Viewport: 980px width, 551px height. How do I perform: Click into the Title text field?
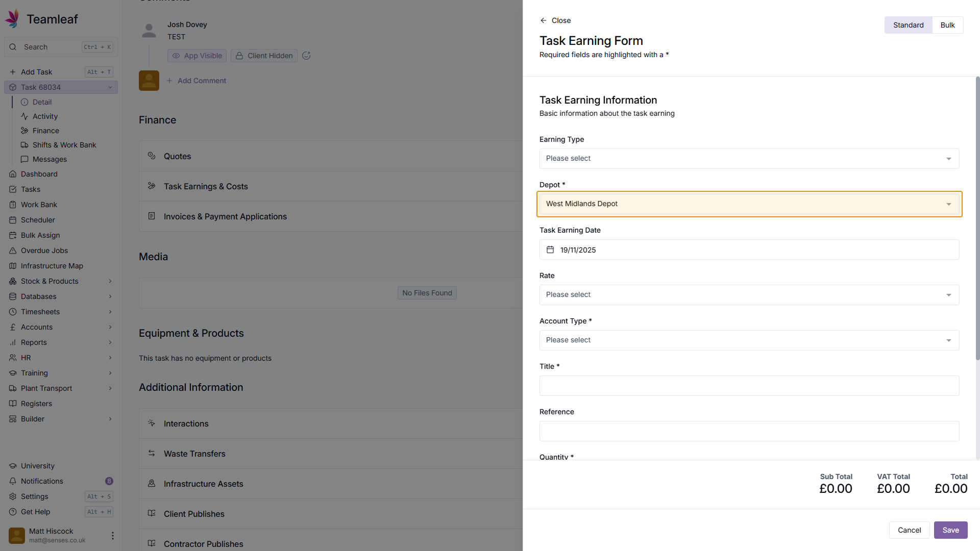pyautogui.click(x=749, y=386)
